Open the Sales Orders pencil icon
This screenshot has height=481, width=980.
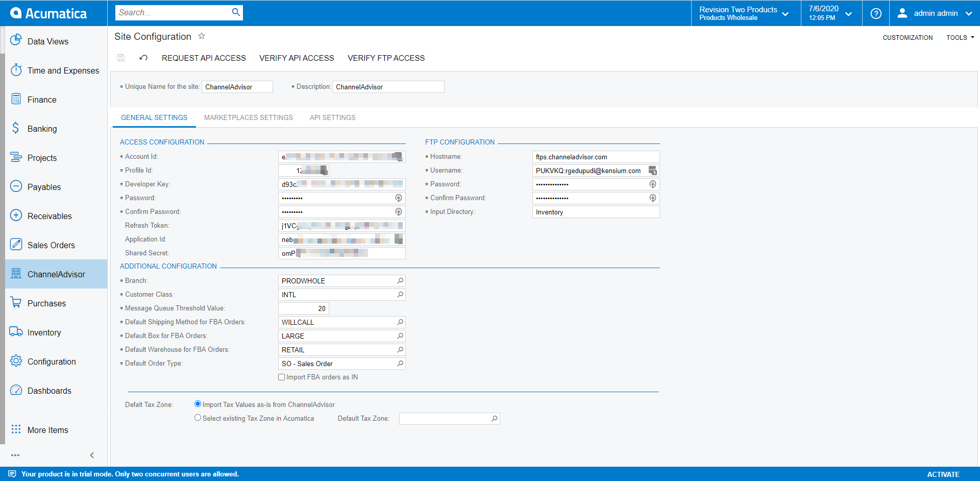tap(16, 244)
